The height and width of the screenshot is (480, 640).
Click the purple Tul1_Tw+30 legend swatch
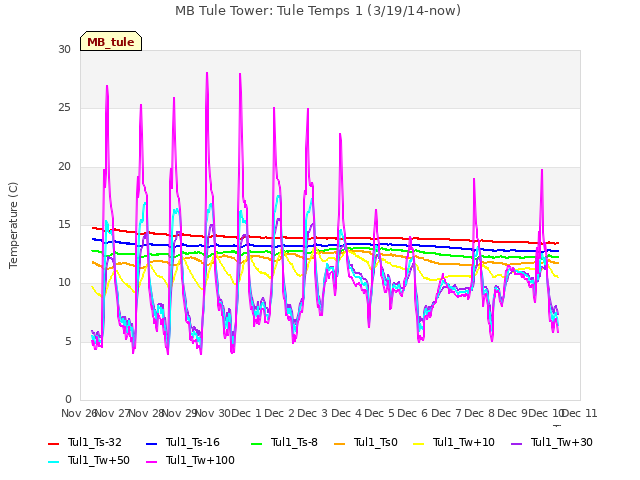click(517, 443)
